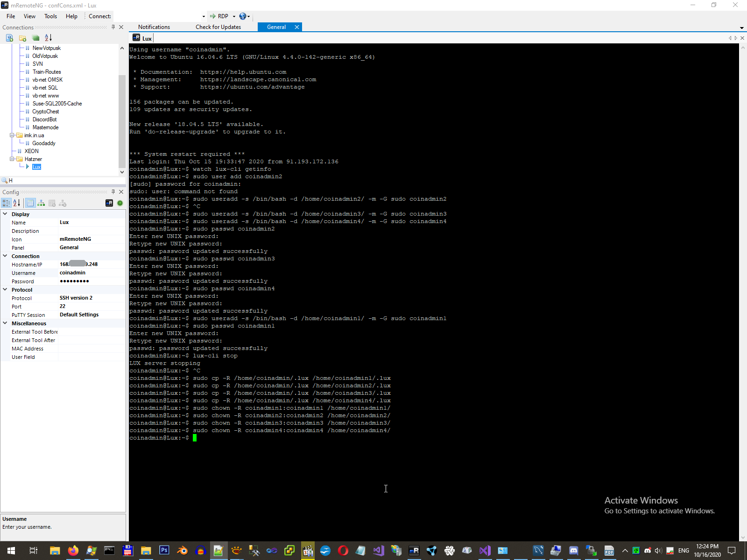Collapse the Display property category
747x560 pixels.
tap(5, 214)
